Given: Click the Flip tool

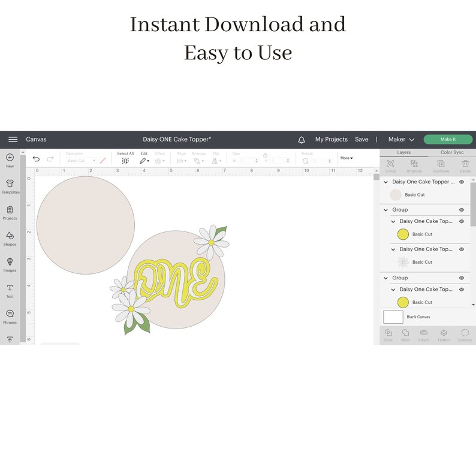Looking at the screenshot, I should tap(216, 161).
